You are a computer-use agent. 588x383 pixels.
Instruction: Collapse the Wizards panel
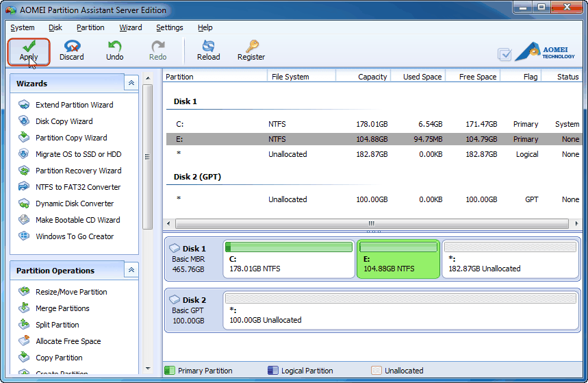[x=131, y=83]
